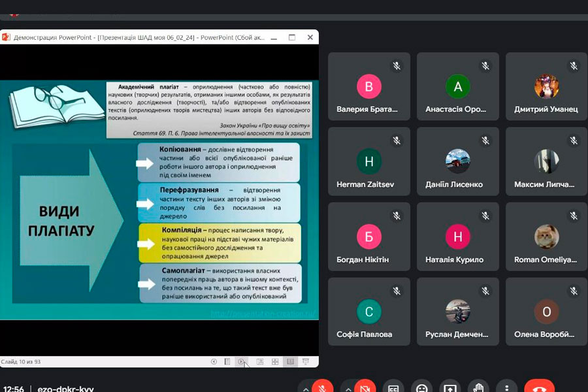The width and height of the screenshot is (588, 392).
Task: Close the PowerPoint presentation window
Action: point(310,37)
